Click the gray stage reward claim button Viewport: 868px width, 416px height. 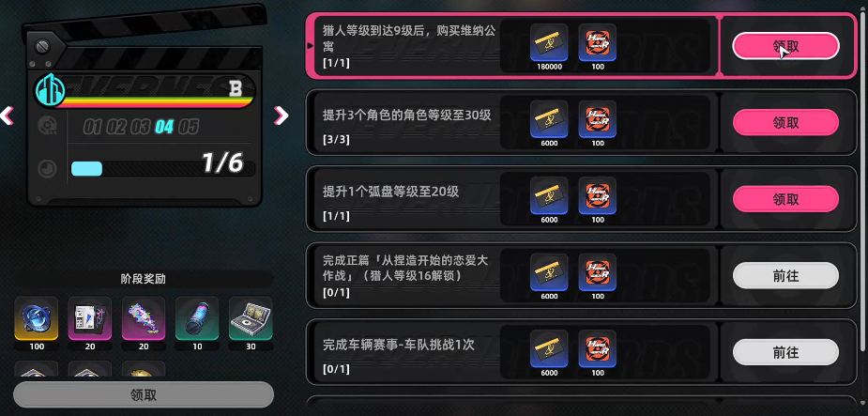(144, 395)
